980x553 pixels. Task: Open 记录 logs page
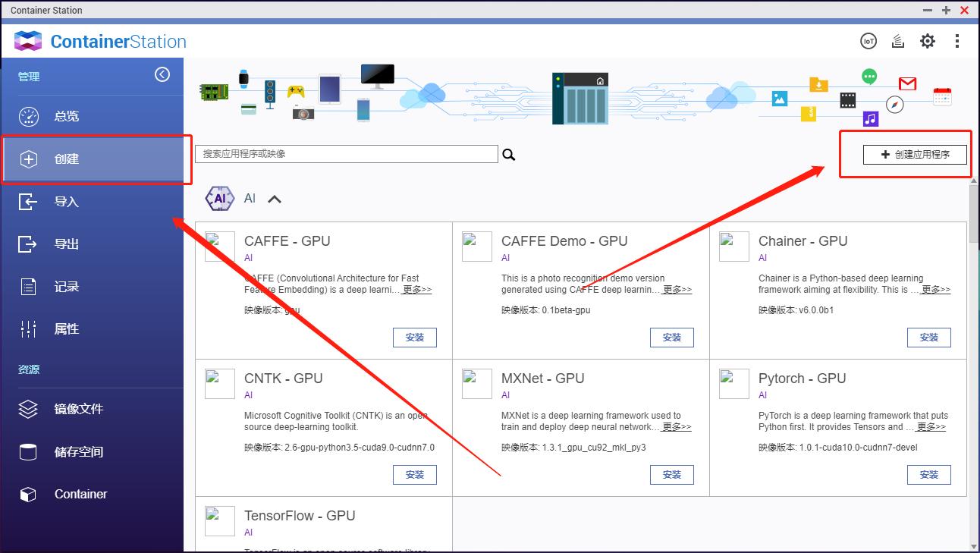click(92, 286)
